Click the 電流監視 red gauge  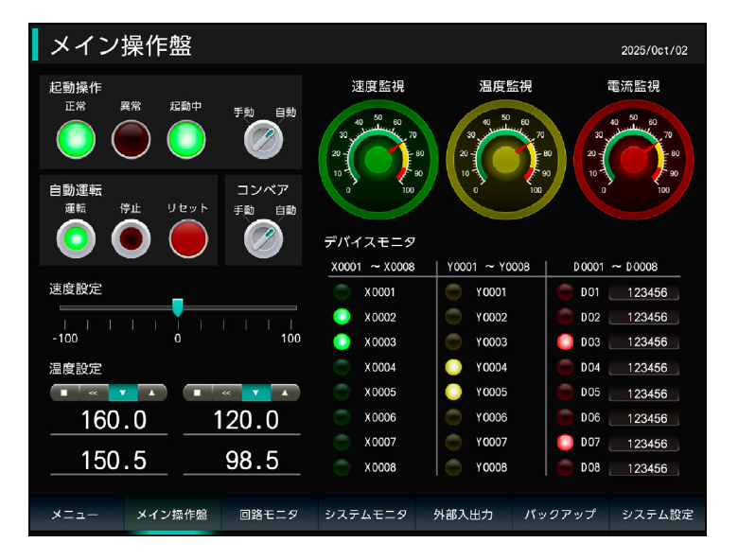(x=634, y=160)
